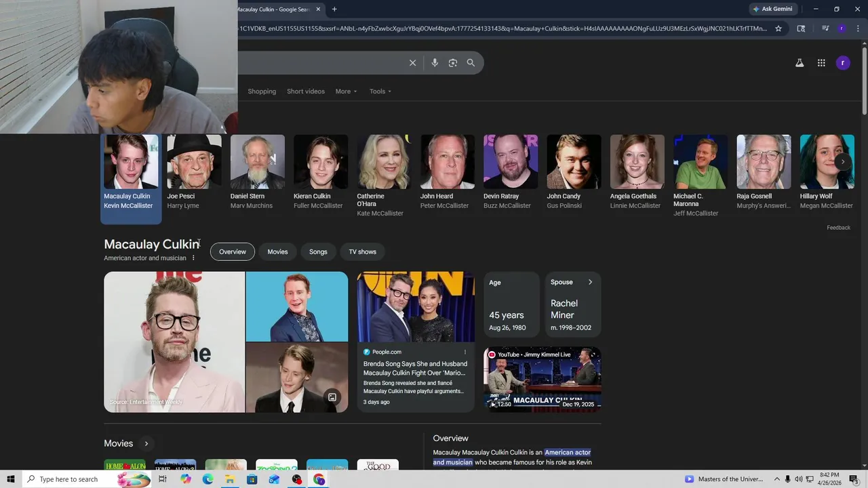
Task: Open the media controls icon in Chrome toolbar
Action: click(x=825, y=28)
